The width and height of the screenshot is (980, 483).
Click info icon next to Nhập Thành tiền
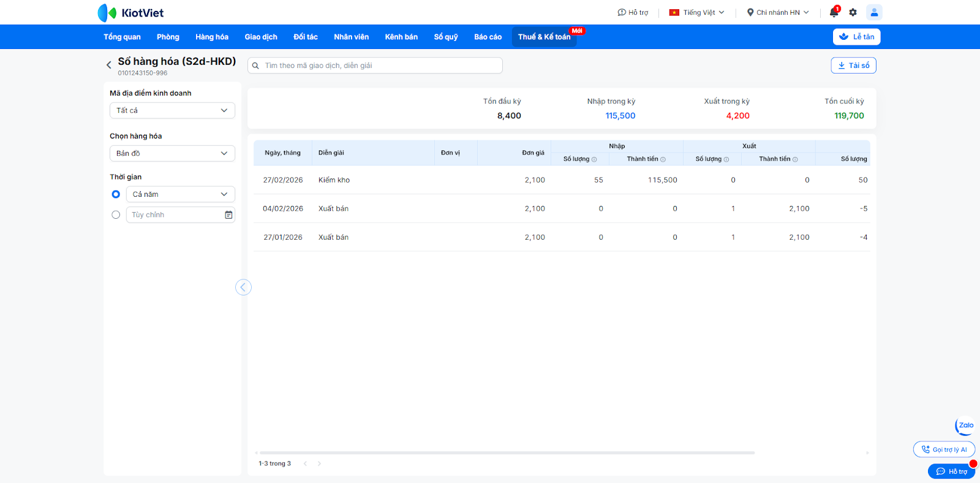663,159
